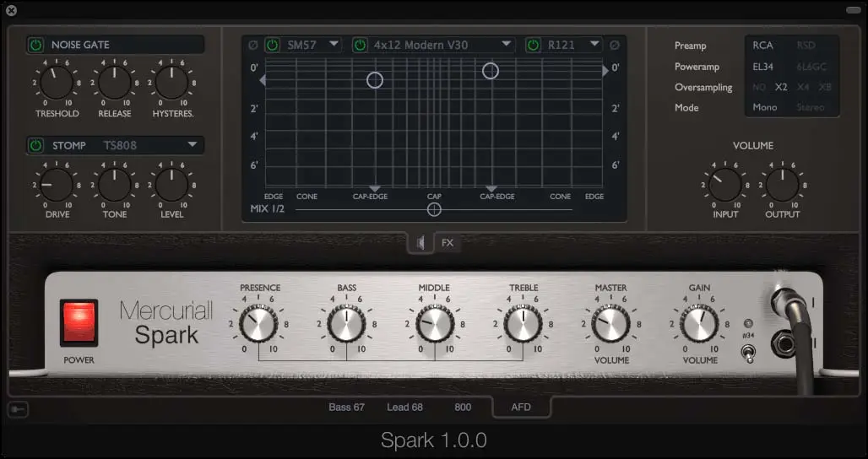The image size is (868, 459).
Task: Click the GAIN volume knob
Action: pos(699,323)
